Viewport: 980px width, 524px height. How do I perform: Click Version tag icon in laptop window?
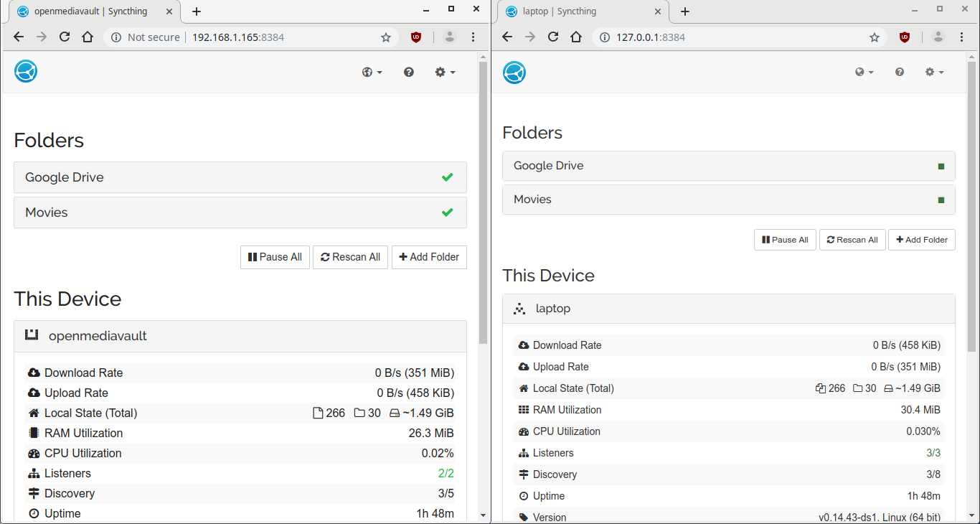523,518
